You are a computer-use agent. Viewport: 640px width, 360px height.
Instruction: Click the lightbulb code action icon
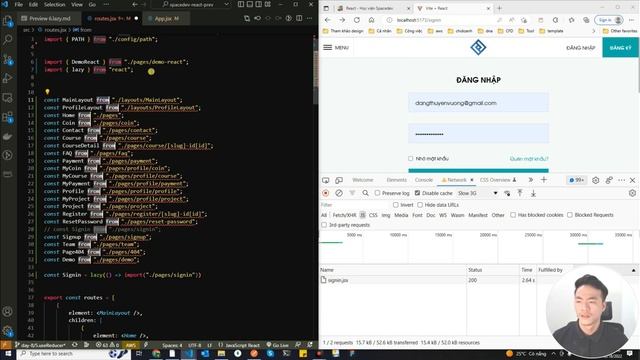click(x=47, y=92)
